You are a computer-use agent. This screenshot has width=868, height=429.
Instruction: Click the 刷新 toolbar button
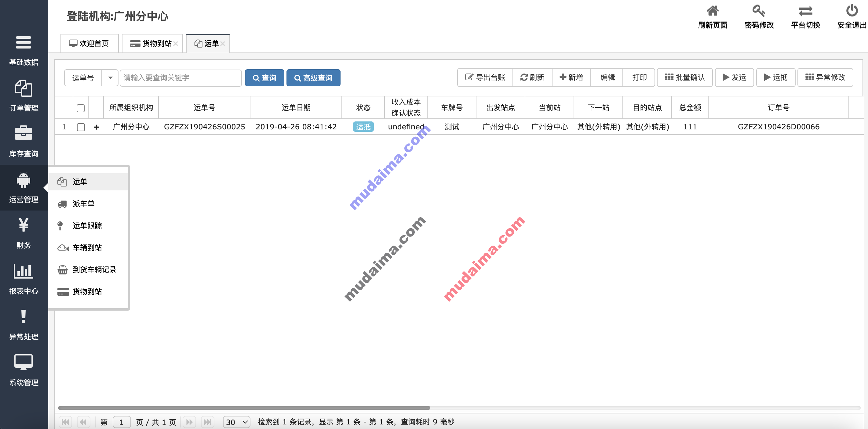tap(532, 78)
